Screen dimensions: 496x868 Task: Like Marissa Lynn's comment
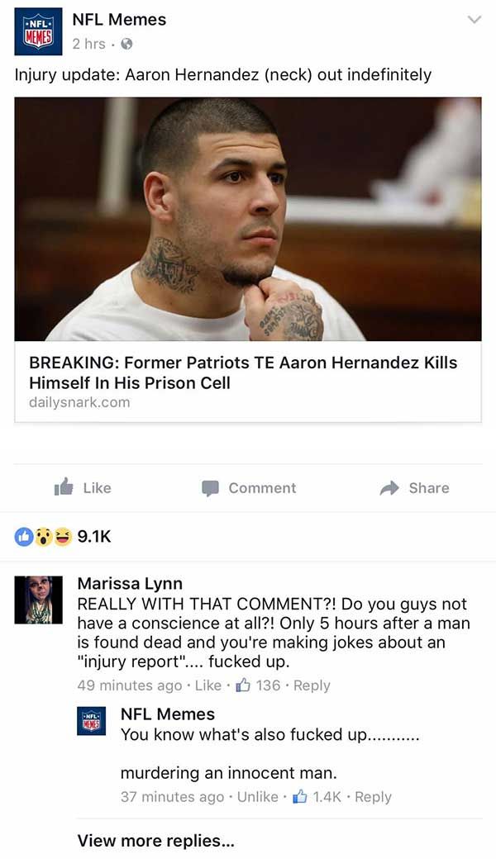tap(208, 685)
